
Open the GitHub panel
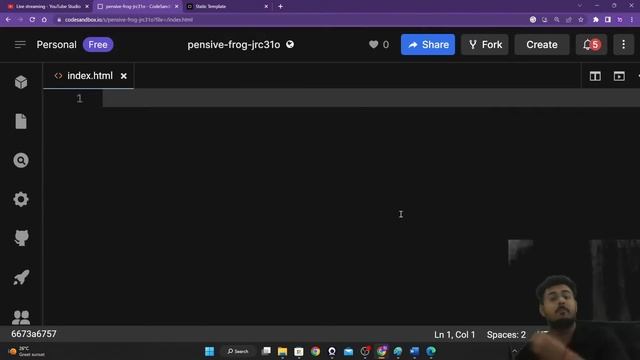tap(21, 238)
